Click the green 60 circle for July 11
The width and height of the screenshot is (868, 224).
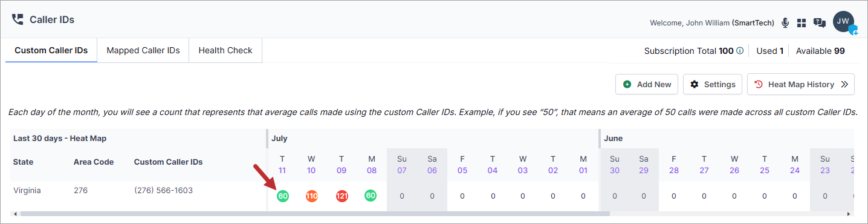coord(283,196)
